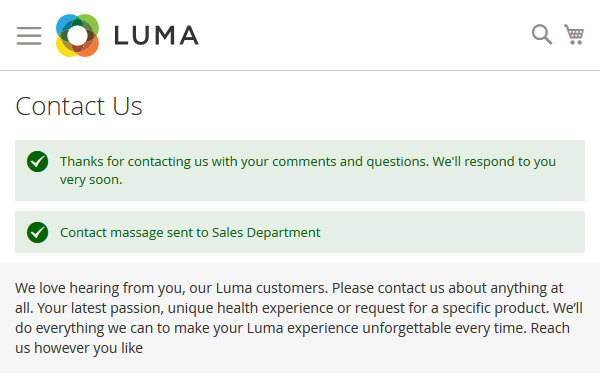Image resolution: width=600 pixels, height=381 pixels.
Task: Click the LUMA wordmark text
Action: coord(157,36)
